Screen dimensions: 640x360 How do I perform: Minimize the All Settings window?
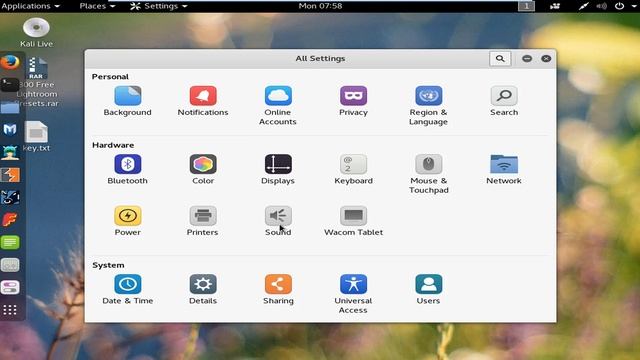527,59
